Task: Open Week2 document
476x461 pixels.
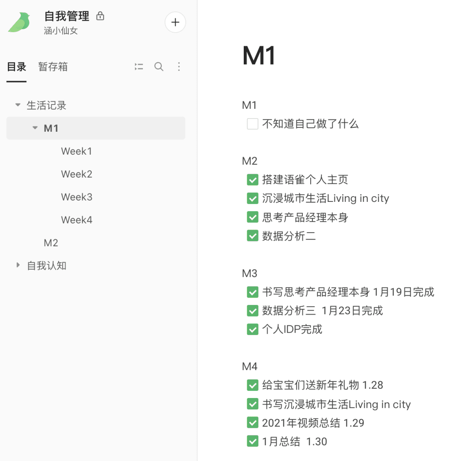Action: pyautogui.click(x=77, y=174)
